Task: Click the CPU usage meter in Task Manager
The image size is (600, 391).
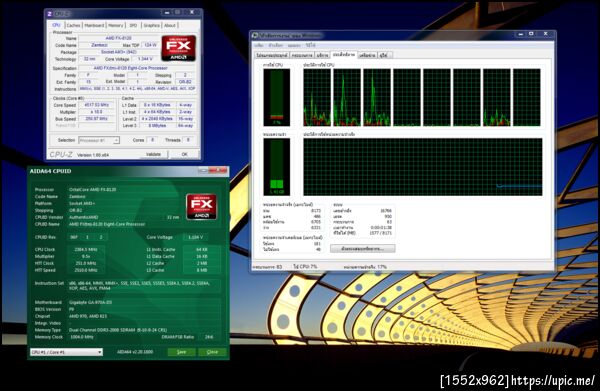Action: 276,98
